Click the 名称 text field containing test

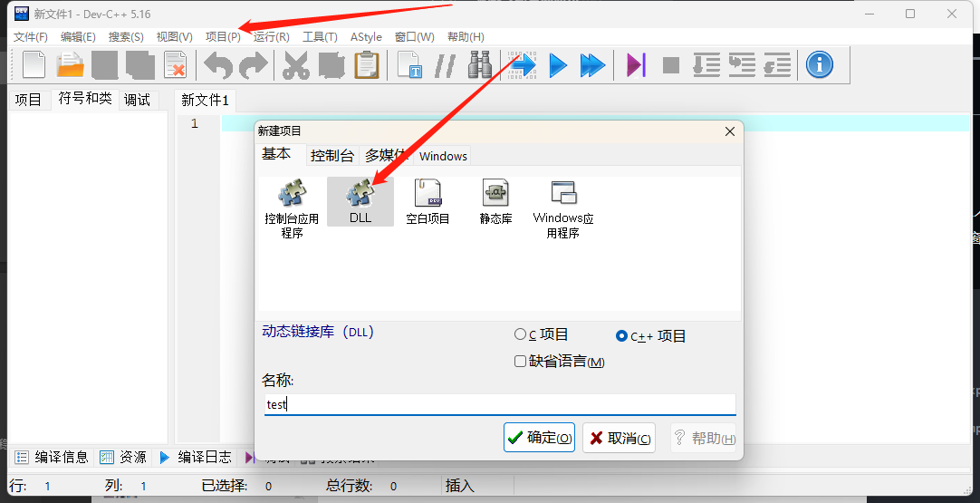pos(498,405)
